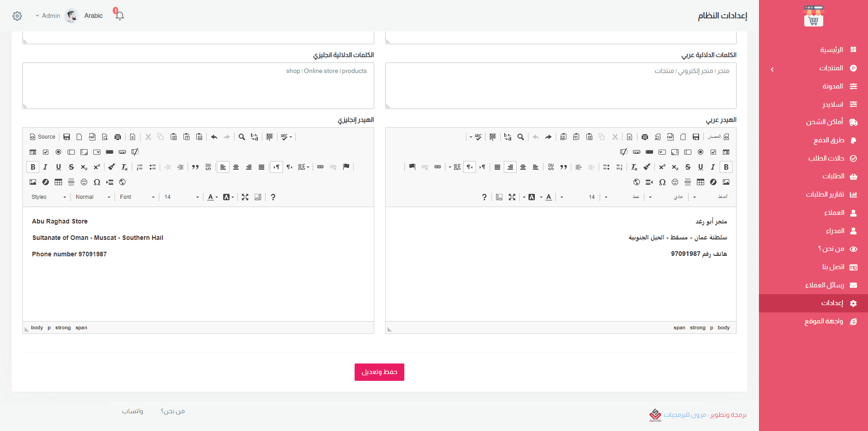Click the Source button in English editor

[42, 137]
